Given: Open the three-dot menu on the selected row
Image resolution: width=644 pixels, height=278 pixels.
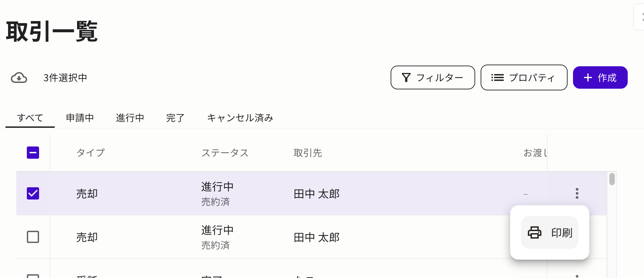Looking at the screenshot, I should [577, 193].
